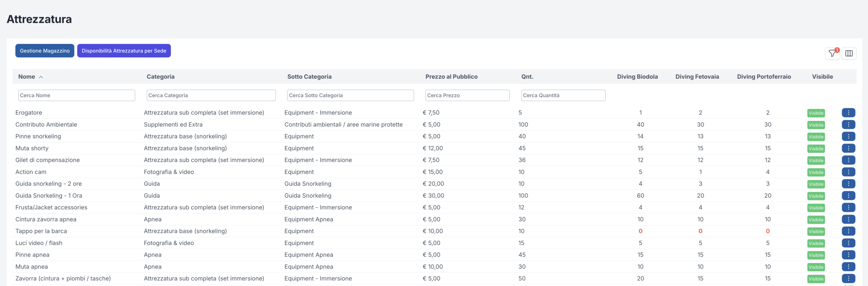Click the Qnt. column header
This screenshot has width=868, height=286.
(x=527, y=77)
